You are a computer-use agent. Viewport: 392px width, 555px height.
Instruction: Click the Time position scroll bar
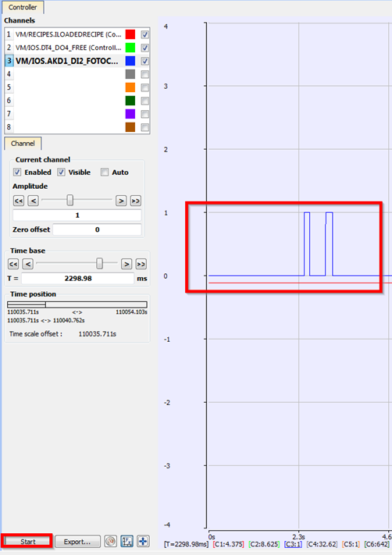point(77,304)
